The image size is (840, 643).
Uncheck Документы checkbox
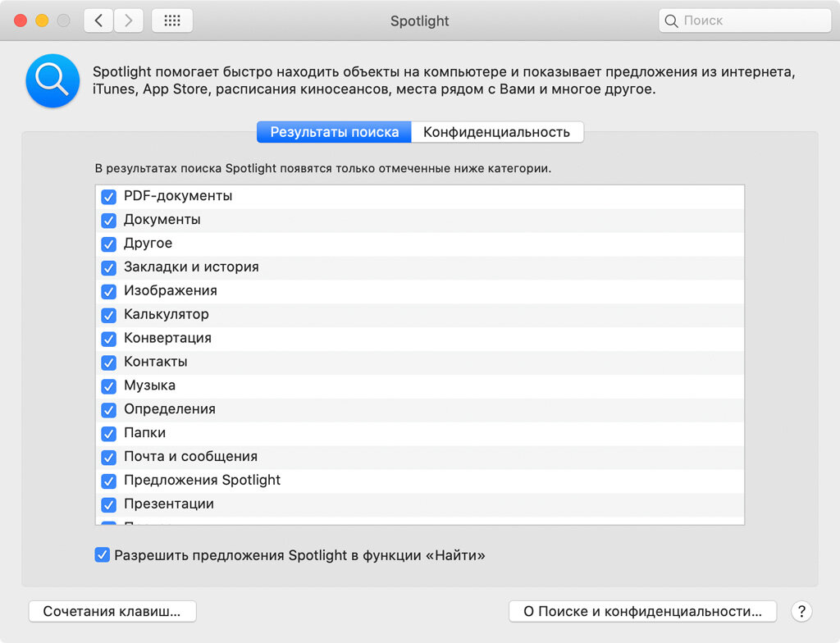[109, 221]
